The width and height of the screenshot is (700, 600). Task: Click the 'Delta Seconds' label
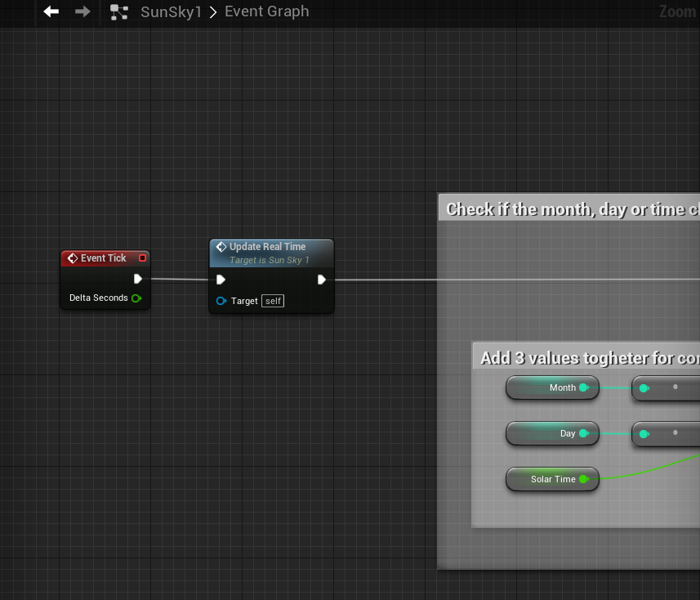tap(99, 298)
